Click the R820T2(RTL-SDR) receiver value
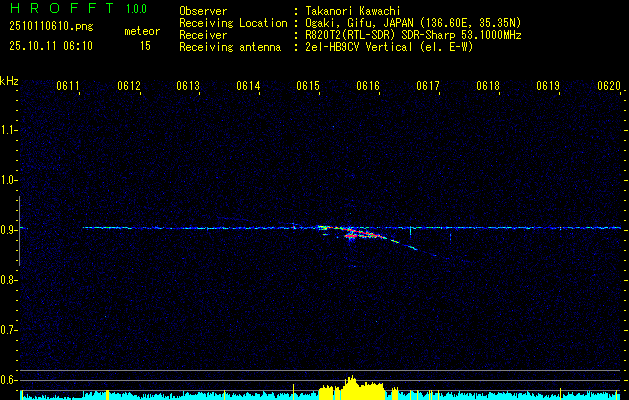The width and height of the screenshot is (629, 400). click(x=413, y=35)
